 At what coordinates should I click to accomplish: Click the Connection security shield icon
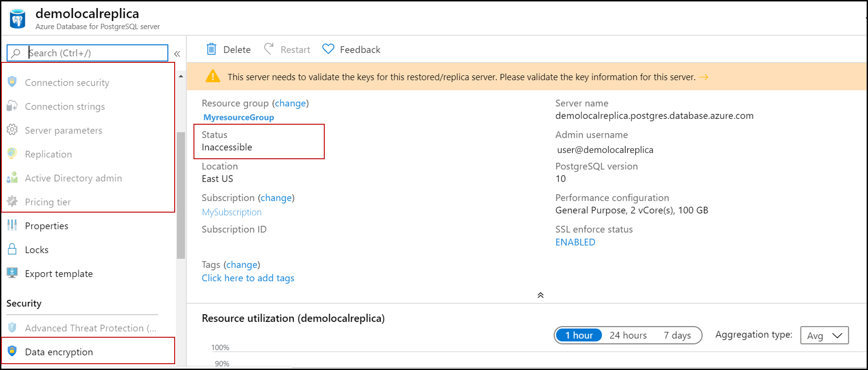[x=12, y=82]
